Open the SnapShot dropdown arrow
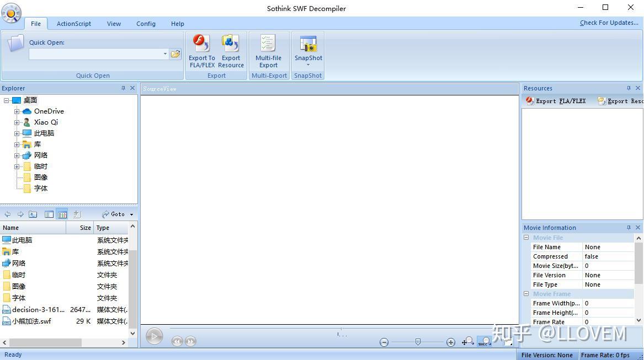 click(x=308, y=65)
